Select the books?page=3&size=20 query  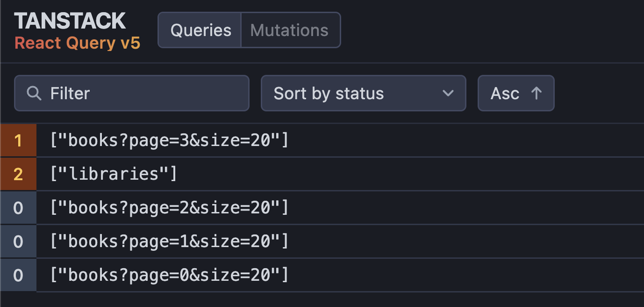(x=169, y=140)
